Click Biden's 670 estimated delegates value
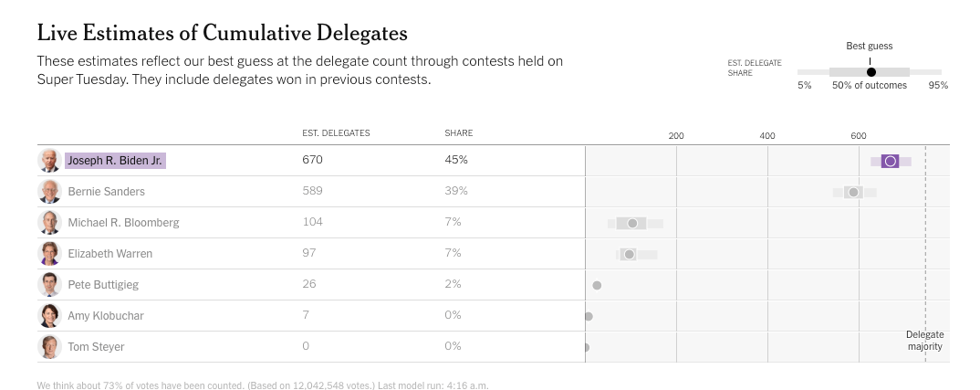 [312, 160]
